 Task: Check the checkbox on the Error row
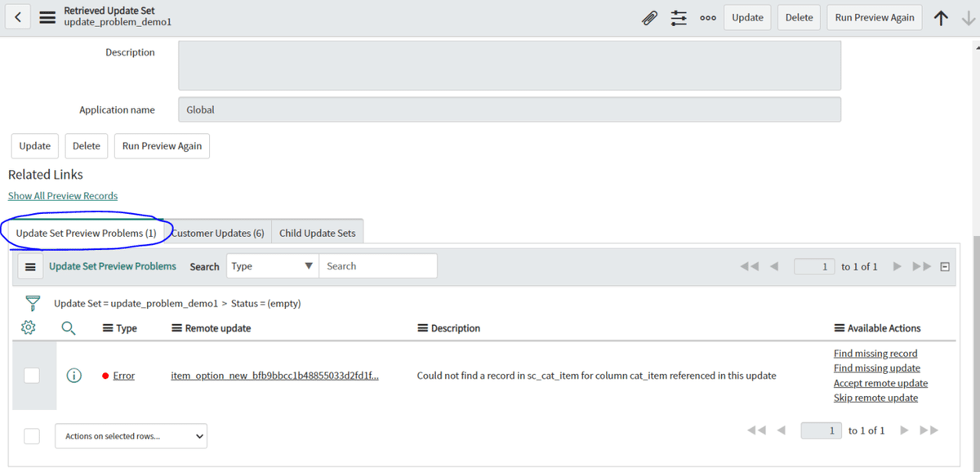click(31, 375)
